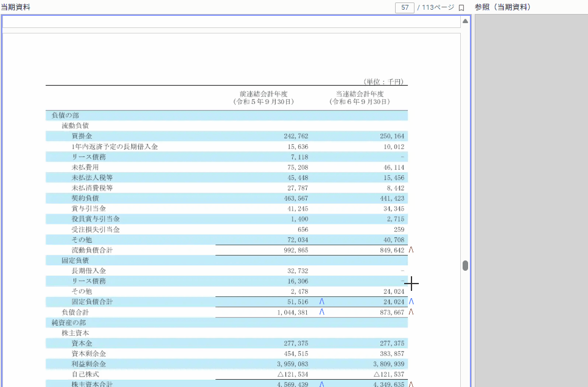The height and width of the screenshot is (387, 588).
Task: Click the 賞与引当金 row label
Action: [x=88, y=209]
